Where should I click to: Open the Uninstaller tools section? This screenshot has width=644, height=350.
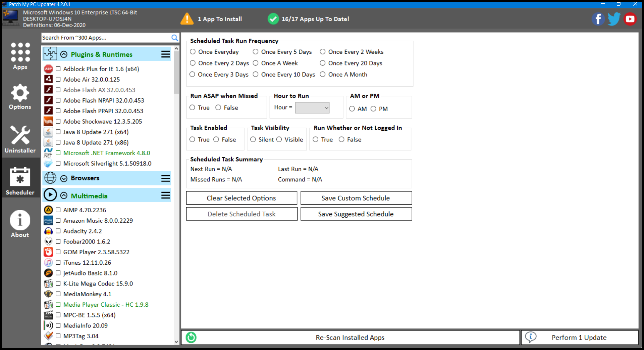pos(20,139)
